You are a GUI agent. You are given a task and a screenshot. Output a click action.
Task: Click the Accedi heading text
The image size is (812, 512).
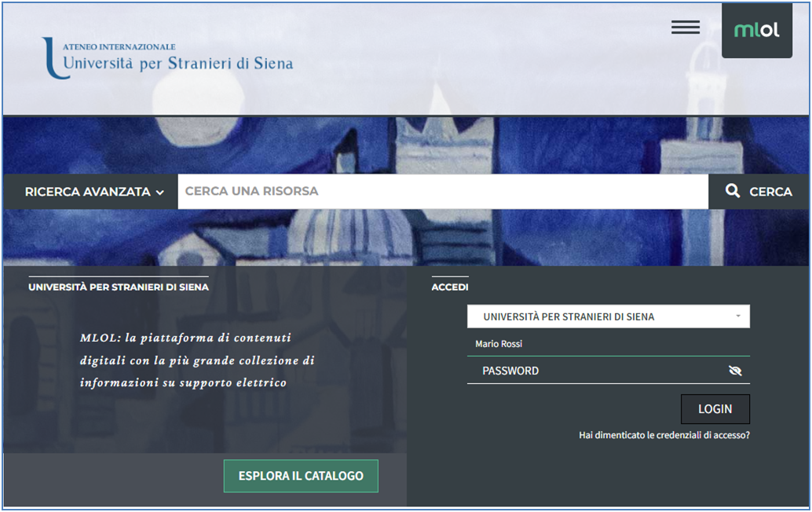coord(449,287)
